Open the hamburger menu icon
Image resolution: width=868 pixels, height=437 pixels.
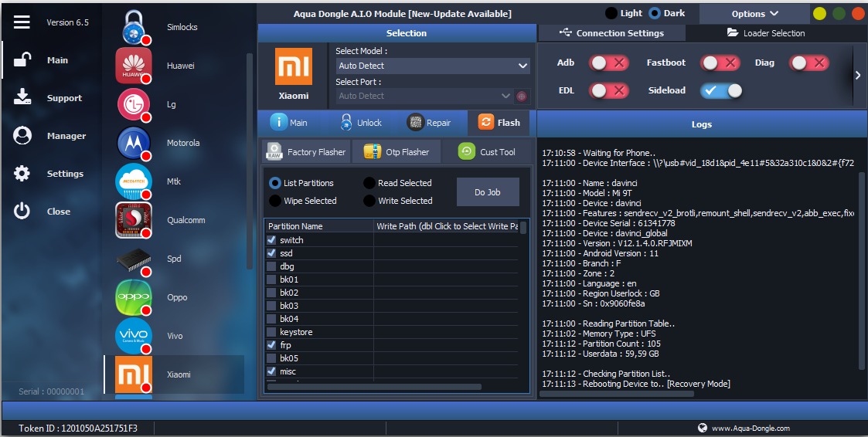point(22,22)
